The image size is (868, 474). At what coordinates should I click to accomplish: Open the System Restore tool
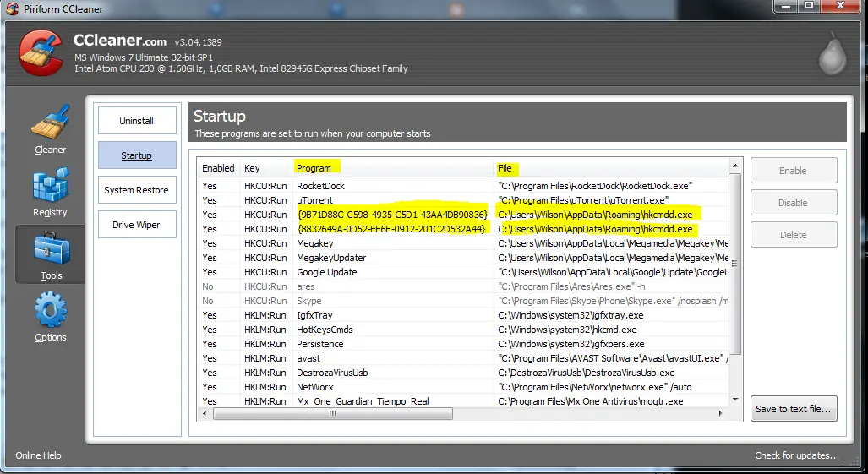(x=137, y=190)
